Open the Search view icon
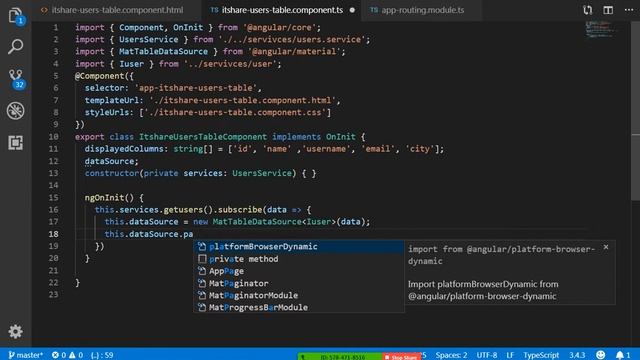Viewport: 640px width, 360px height. click(15, 46)
